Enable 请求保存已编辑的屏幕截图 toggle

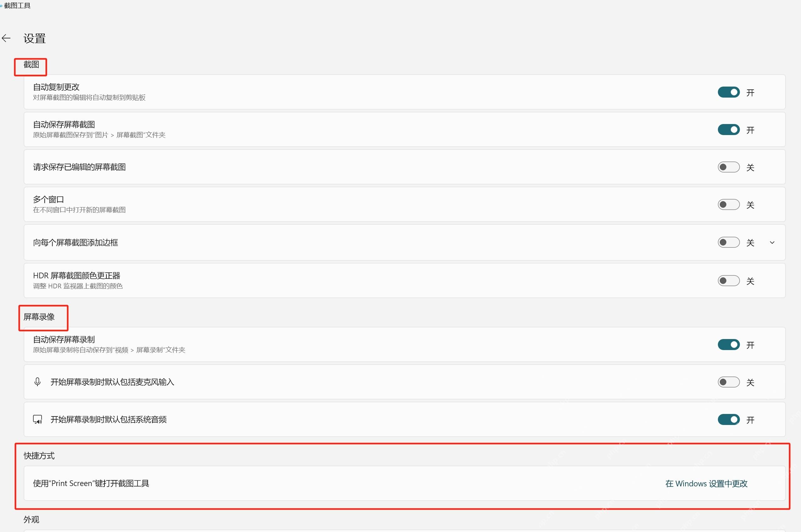point(728,167)
